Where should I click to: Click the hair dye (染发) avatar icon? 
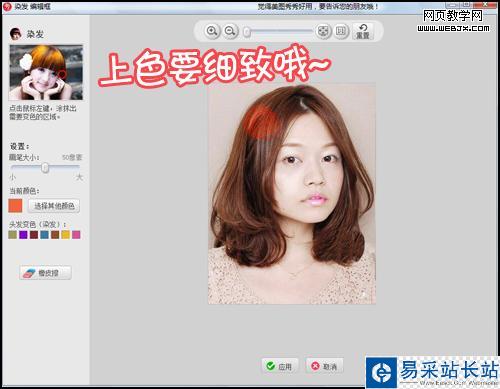tap(16, 34)
